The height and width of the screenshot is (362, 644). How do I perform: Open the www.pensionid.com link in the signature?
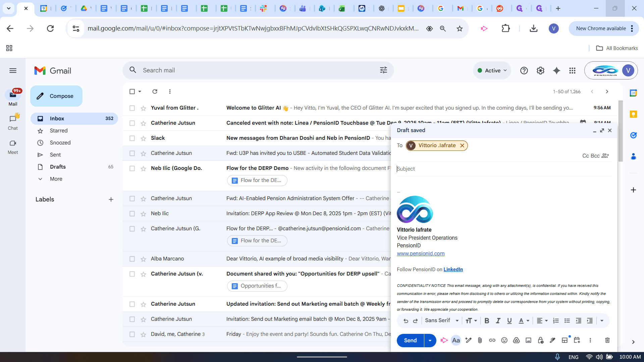(x=421, y=254)
